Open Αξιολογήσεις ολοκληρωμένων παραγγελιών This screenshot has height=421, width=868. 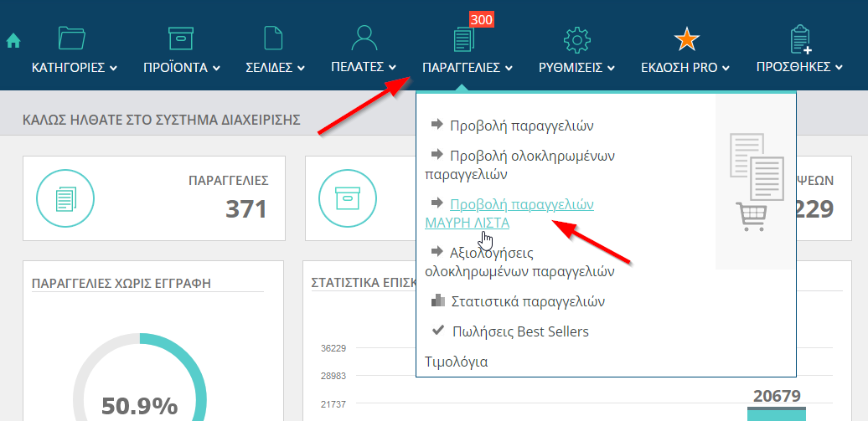click(x=519, y=262)
